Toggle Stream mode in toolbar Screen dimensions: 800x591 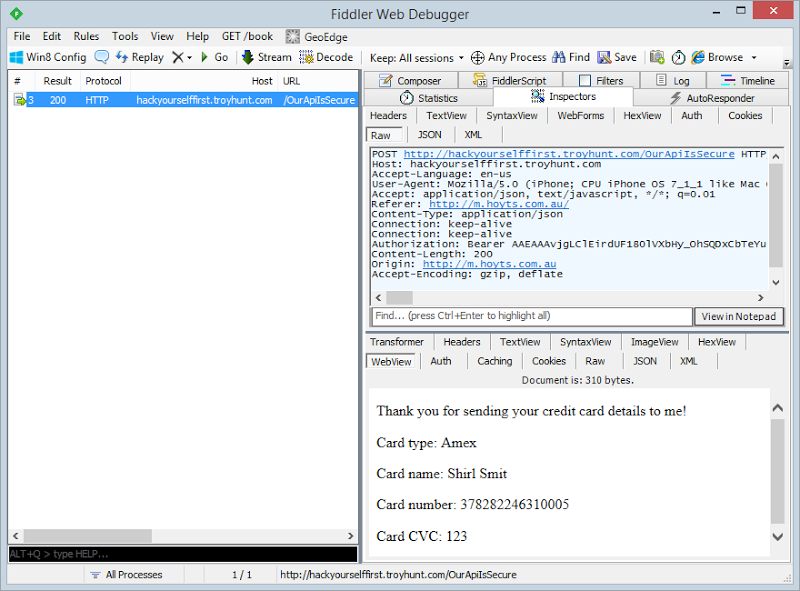[266, 57]
